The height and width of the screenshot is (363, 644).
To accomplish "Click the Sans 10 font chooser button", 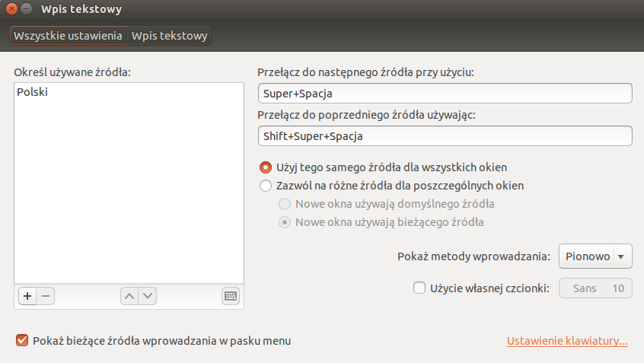I will tap(595, 288).
